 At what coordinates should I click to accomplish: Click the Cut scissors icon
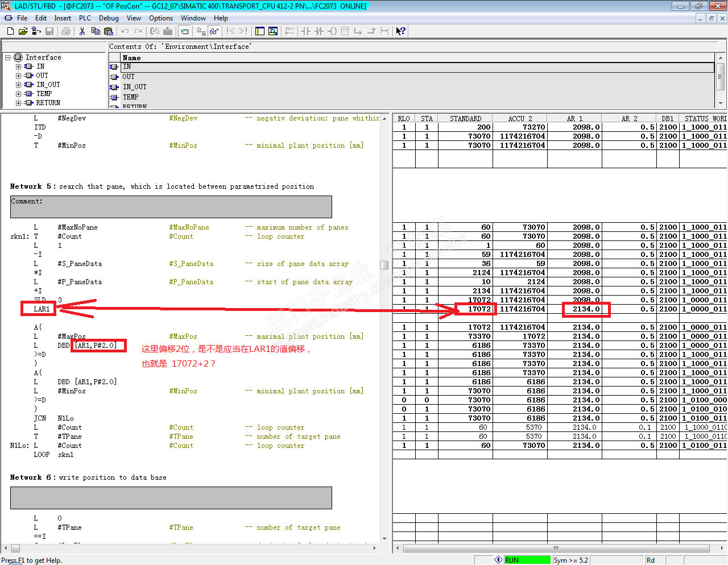(x=82, y=31)
